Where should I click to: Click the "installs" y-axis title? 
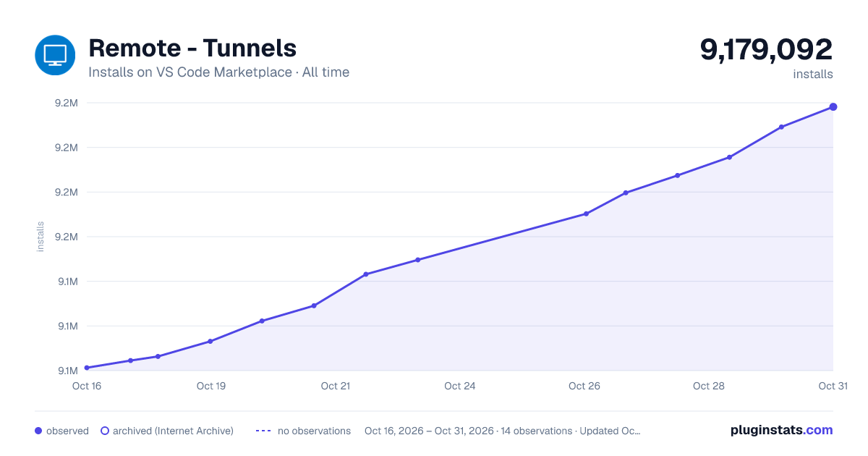point(41,237)
